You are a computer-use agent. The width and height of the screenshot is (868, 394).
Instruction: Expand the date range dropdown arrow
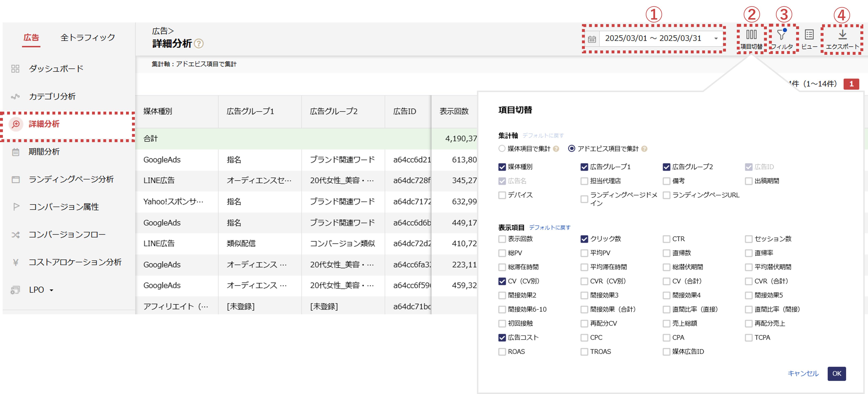pyautogui.click(x=716, y=39)
